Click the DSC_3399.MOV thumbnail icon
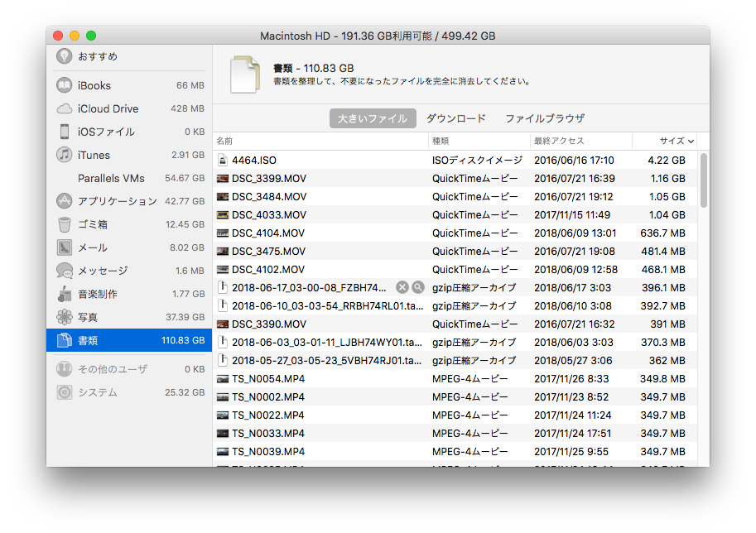The image size is (756, 533). click(222, 179)
